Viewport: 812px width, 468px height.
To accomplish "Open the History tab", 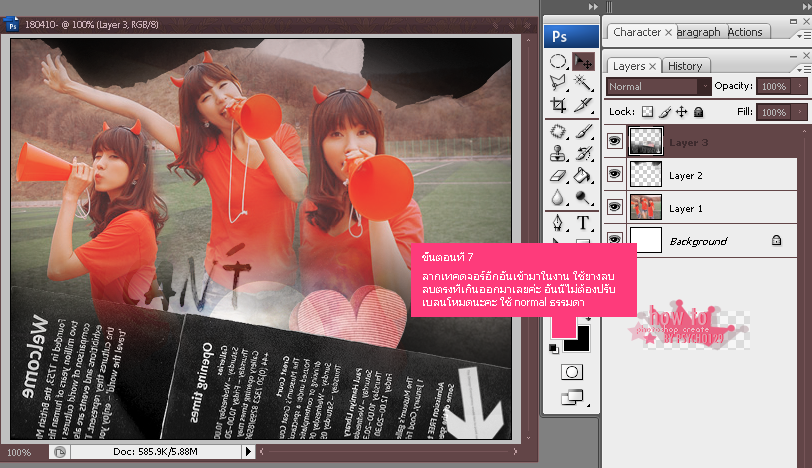I will pos(685,66).
